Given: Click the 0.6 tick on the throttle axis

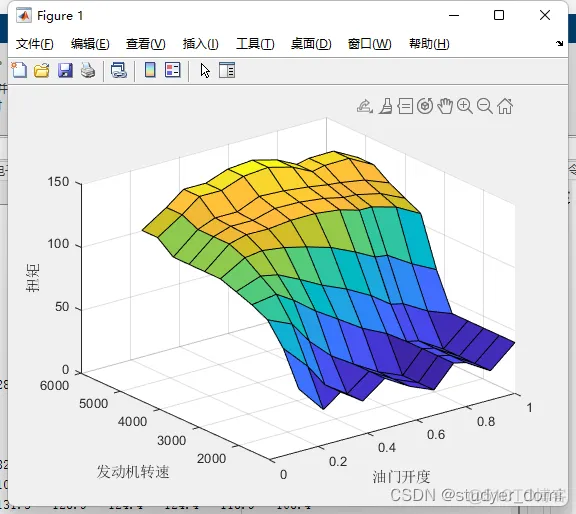Looking at the screenshot, I should click(436, 435).
